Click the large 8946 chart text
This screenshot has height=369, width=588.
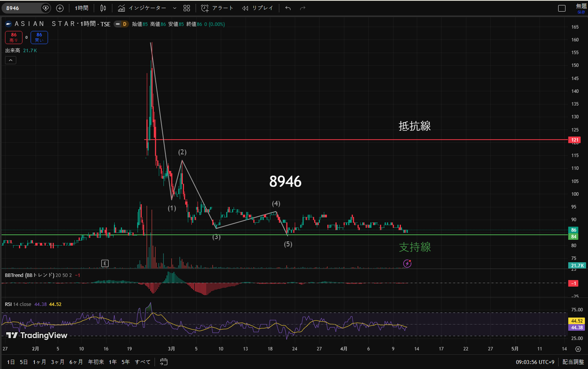pos(285,182)
